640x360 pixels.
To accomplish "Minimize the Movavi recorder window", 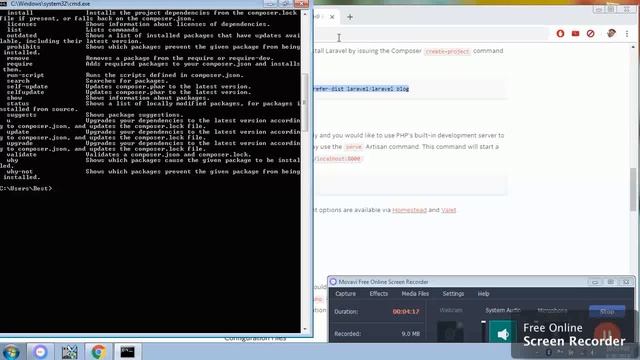I will [x=595, y=282].
